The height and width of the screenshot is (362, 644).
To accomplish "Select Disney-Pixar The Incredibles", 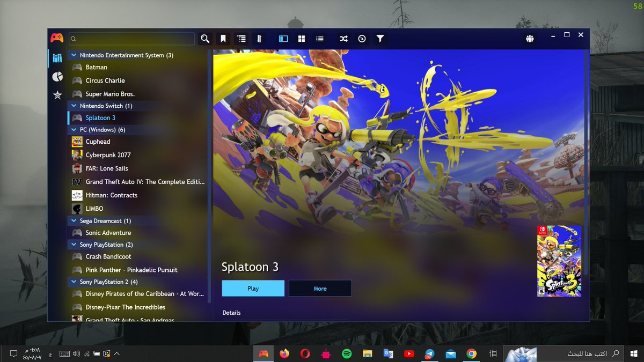I will click(138, 307).
